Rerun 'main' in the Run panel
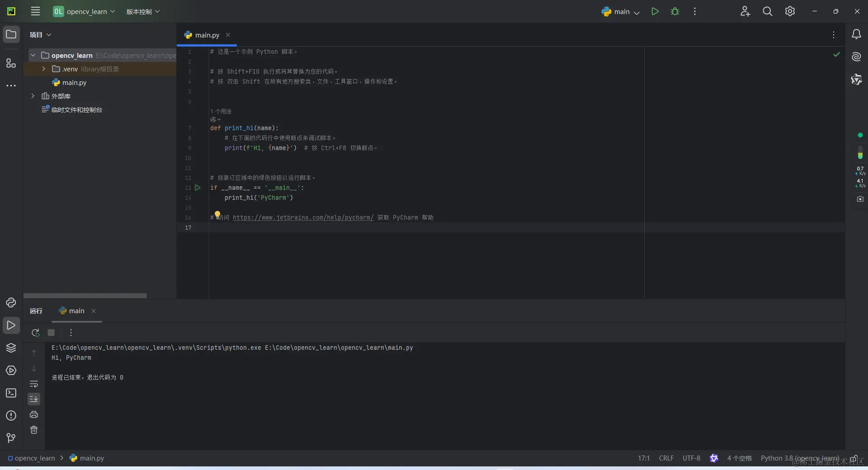Image resolution: width=868 pixels, height=470 pixels. click(35, 333)
